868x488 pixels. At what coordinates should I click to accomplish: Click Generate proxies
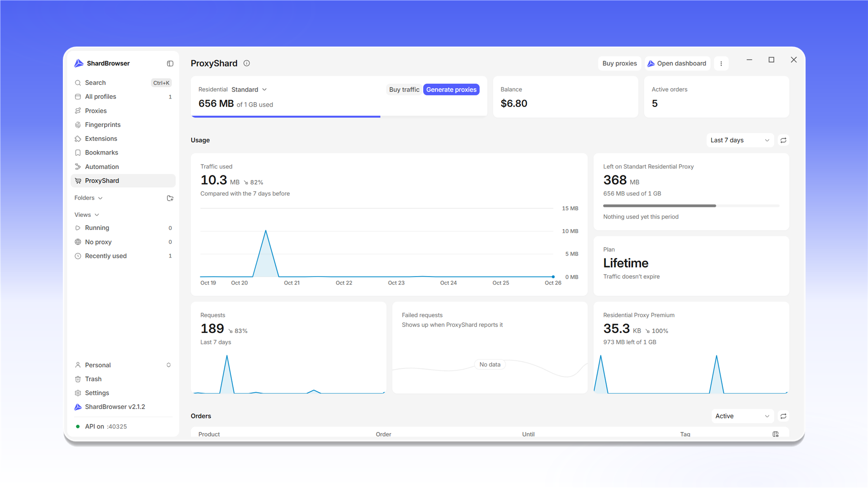pyautogui.click(x=451, y=89)
